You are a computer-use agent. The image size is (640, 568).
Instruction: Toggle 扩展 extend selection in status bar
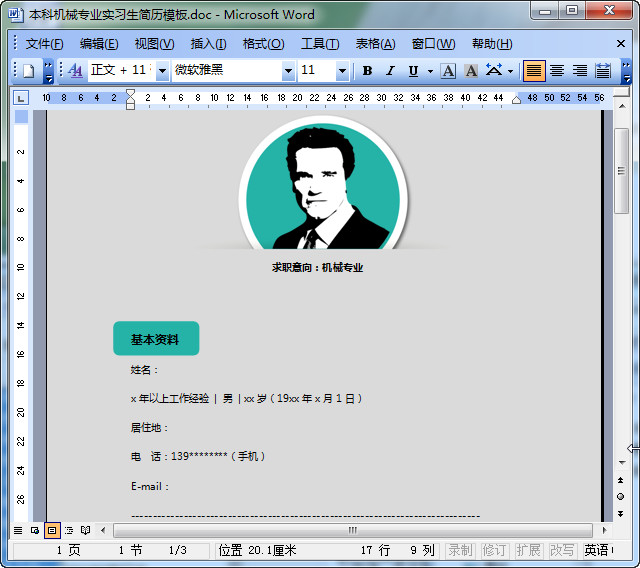point(529,550)
